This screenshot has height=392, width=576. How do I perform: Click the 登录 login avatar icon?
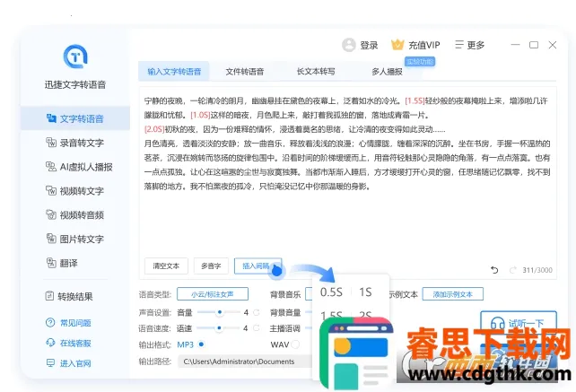tap(349, 45)
